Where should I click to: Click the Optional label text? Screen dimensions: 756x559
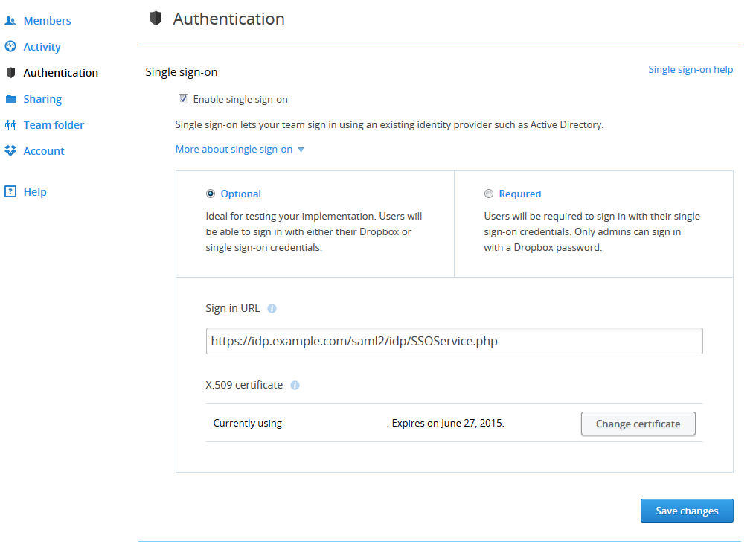click(240, 194)
